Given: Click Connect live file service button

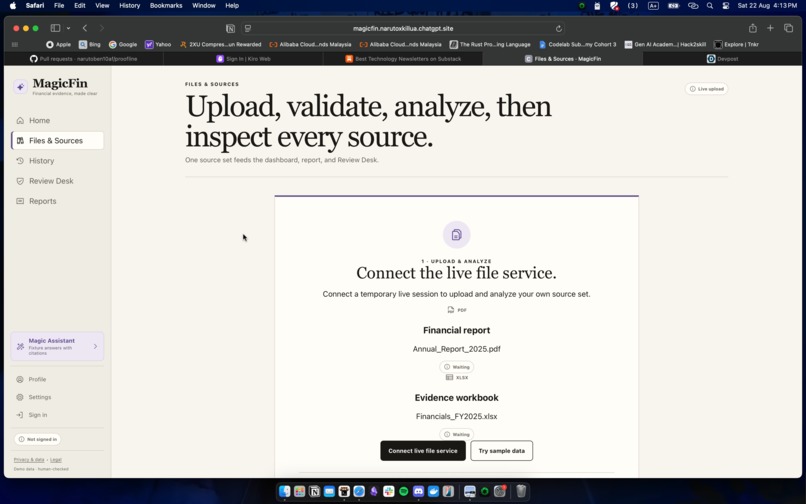Looking at the screenshot, I should coord(423,451).
